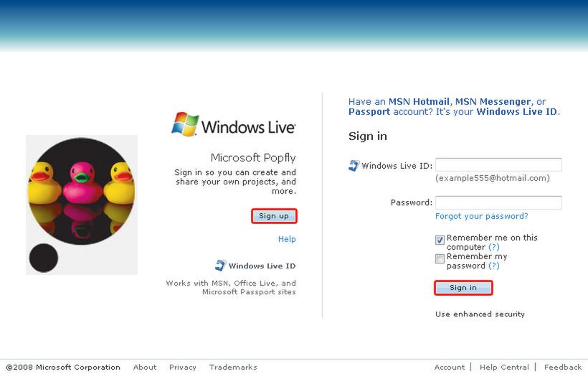This screenshot has width=588, height=374.
Task: Click the Sign in heading text
Action: tap(367, 136)
